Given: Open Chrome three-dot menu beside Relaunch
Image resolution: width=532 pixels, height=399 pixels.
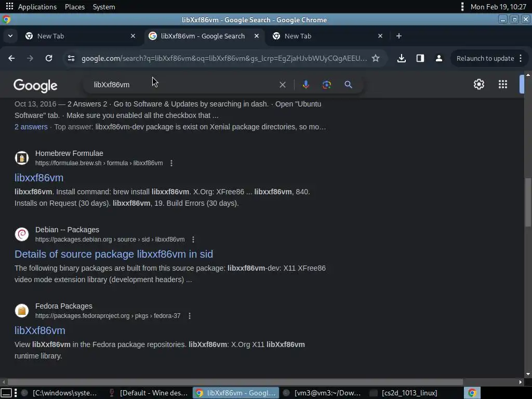Looking at the screenshot, I should [x=521, y=58].
